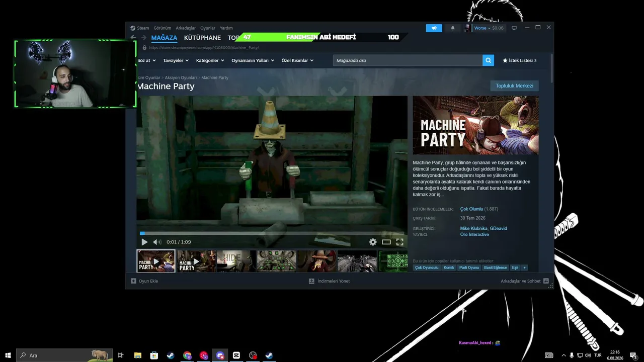The image size is (644, 362).
Task: Switch to the KÜTÜPHANE tab
Action: coord(202,38)
